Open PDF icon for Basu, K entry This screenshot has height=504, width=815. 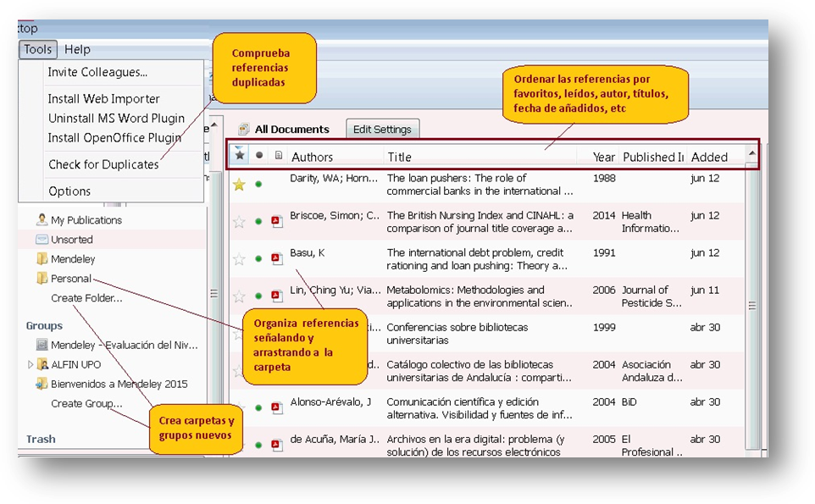pos(276,258)
